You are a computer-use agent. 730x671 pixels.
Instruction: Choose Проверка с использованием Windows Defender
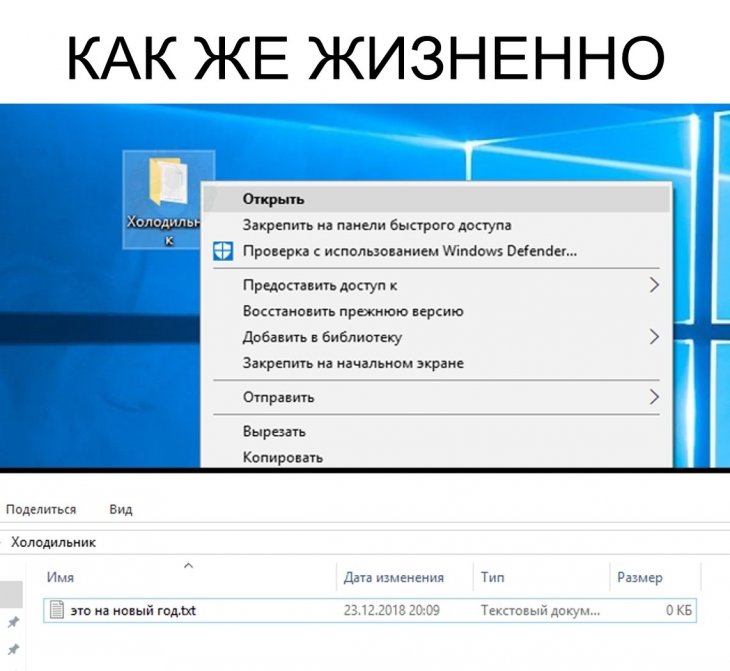[437, 251]
